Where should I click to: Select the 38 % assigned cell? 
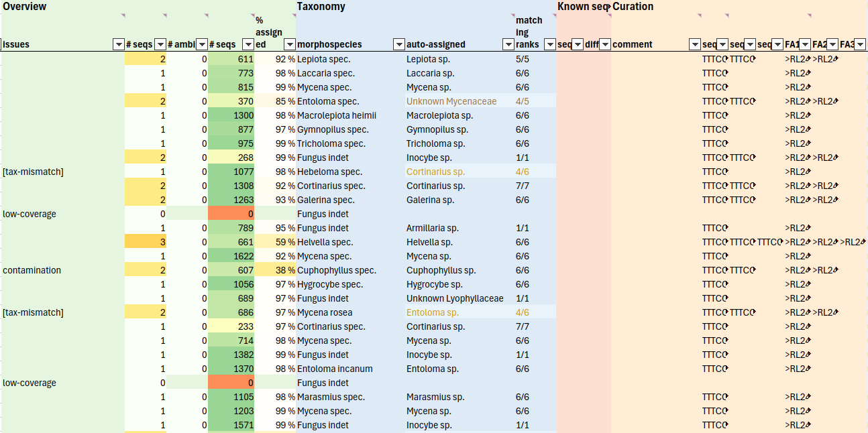point(275,270)
